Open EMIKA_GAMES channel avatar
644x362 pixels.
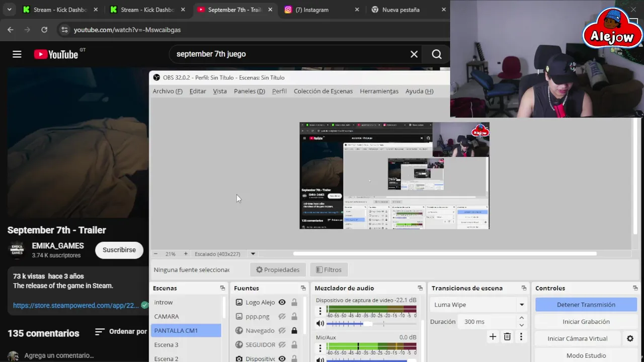pos(17,250)
